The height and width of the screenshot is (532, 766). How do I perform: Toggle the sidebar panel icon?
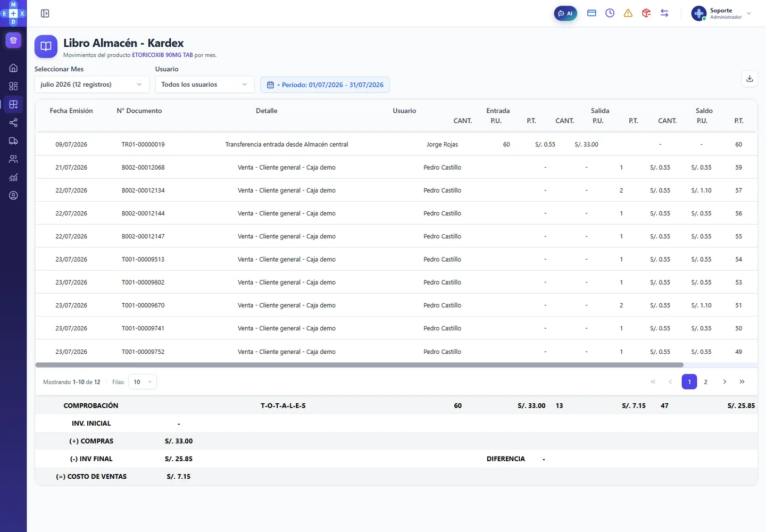(45, 13)
